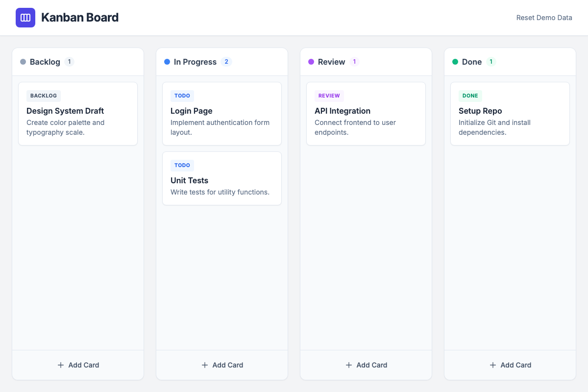This screenshot has height=392, width=588.
Task: Click Reset Demo Data
Action: [x=544, y=18]
